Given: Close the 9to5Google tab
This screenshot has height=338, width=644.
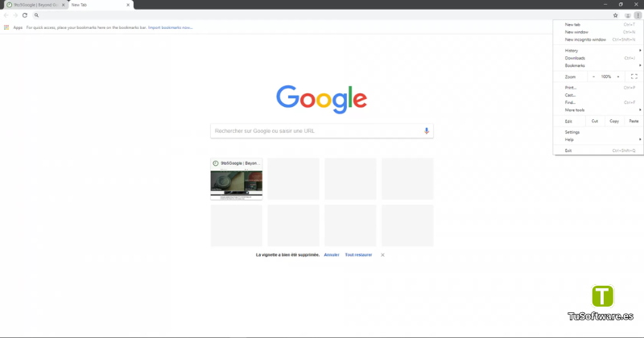Looking at the screenshot, I should click(64, 5).
